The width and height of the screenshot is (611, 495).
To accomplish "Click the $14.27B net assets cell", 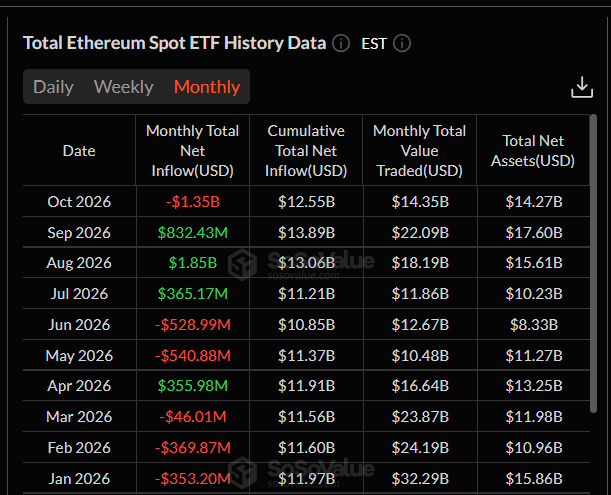I will coord(534,202).
